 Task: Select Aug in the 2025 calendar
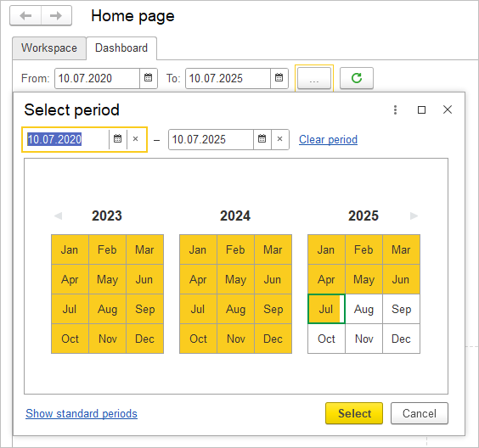[x=363, y=309]
